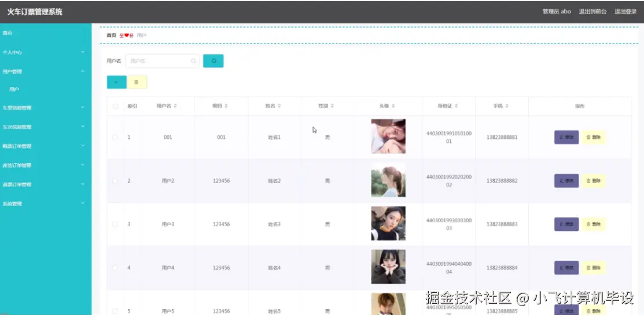
Task: Click the teal search button with magnifier icon
Action: click(213, 61)
